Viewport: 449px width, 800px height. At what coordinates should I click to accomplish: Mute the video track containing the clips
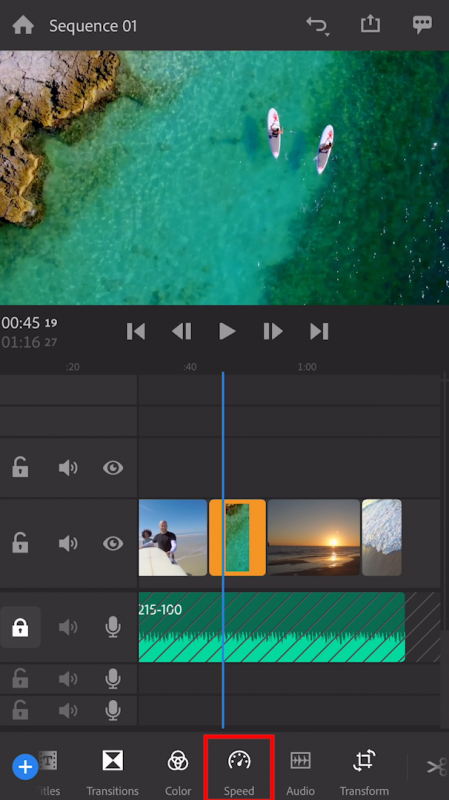(67, 543)
